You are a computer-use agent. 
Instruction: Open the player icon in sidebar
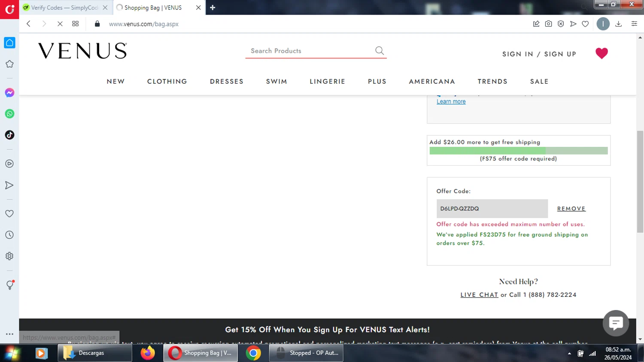(x=9, y=164)
